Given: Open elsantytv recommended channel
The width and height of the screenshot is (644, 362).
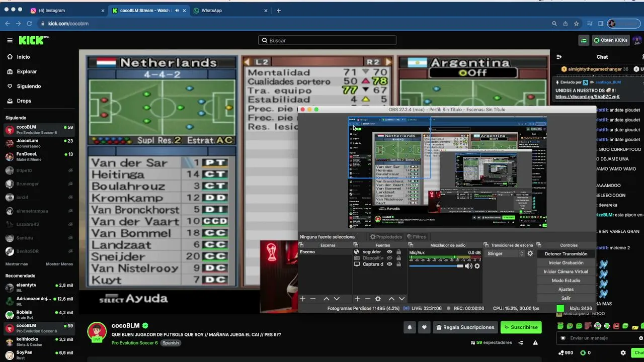Looking at the screenshot, I should click(x=39, y=288).
